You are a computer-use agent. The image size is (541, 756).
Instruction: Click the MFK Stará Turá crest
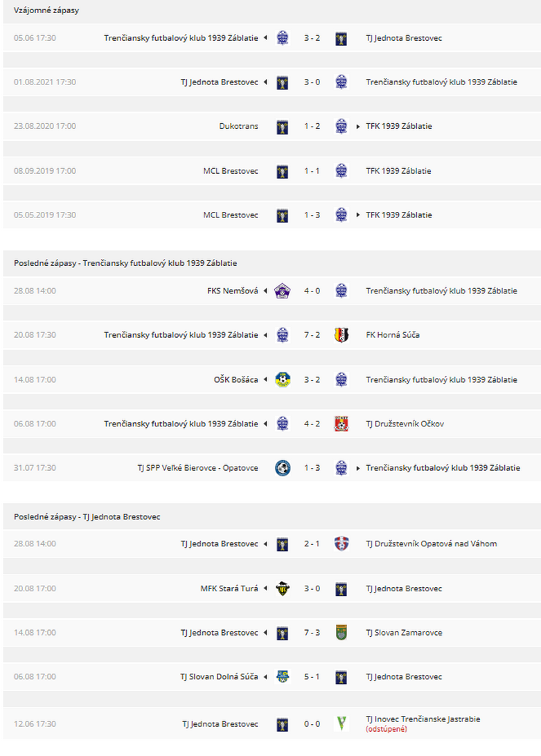click(283, 588)
